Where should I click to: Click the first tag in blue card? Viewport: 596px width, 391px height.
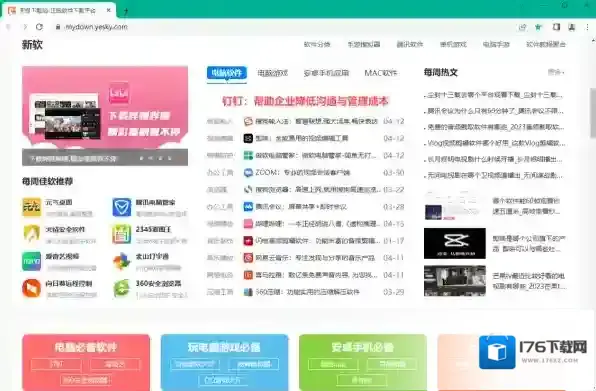click(x=195, y=364)
